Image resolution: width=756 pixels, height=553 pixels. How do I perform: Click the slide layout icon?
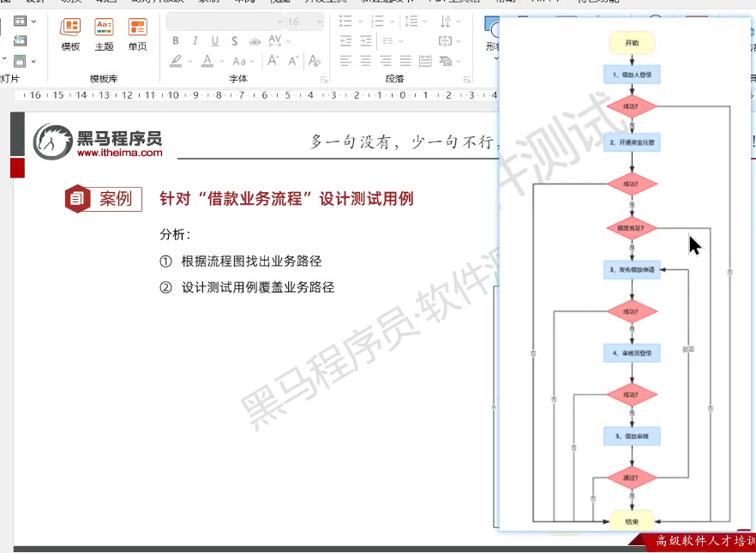click(21, 21)
